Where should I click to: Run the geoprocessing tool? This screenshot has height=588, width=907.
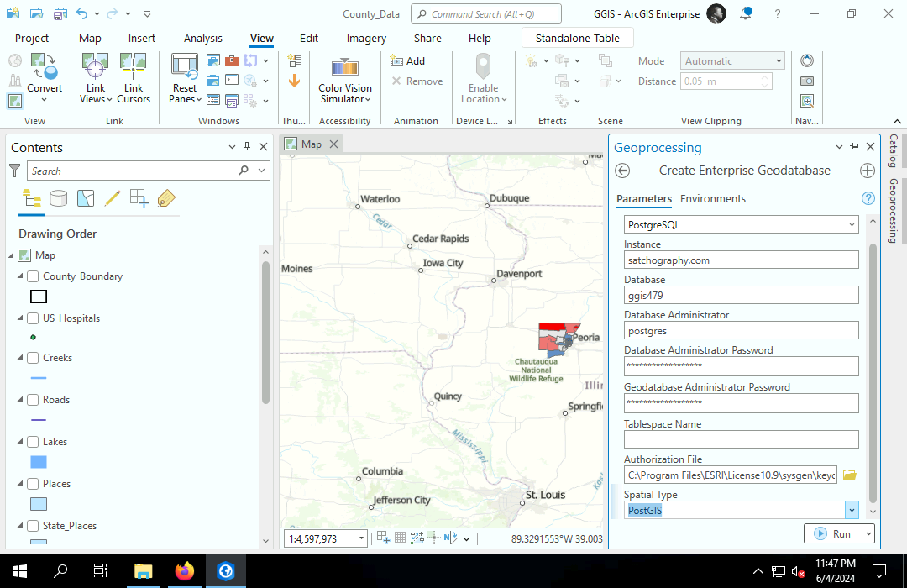click(x=831, y=533)
